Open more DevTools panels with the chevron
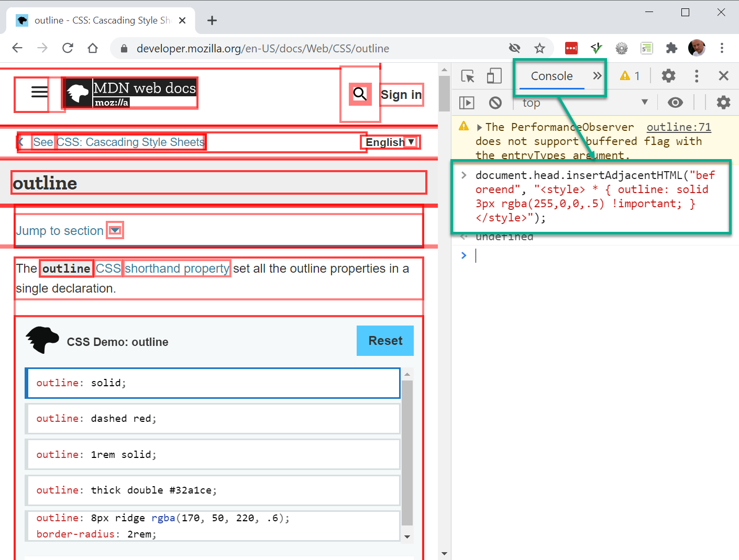 coord(597,75)
